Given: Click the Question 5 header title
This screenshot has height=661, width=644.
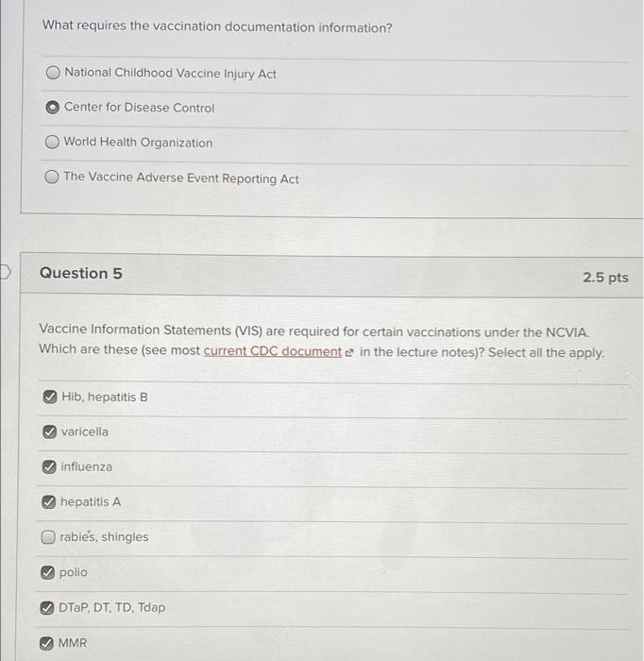Looking at the screenshot, I should tap(81, 273).
